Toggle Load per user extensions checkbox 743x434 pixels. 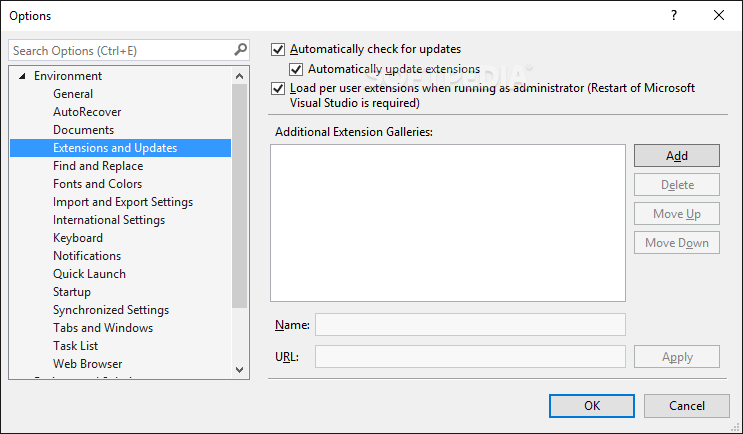[278, 89]
